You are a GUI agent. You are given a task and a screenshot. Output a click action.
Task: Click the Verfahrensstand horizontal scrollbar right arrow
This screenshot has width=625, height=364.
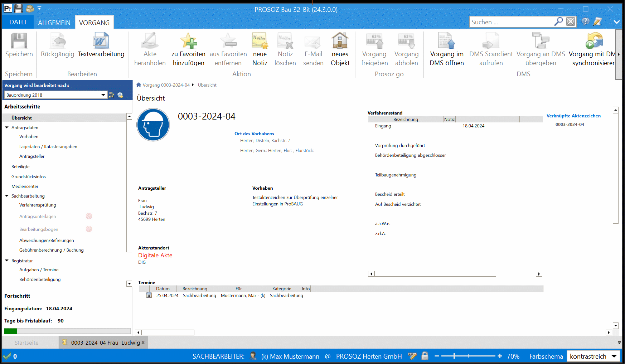(x=539, y=274)
